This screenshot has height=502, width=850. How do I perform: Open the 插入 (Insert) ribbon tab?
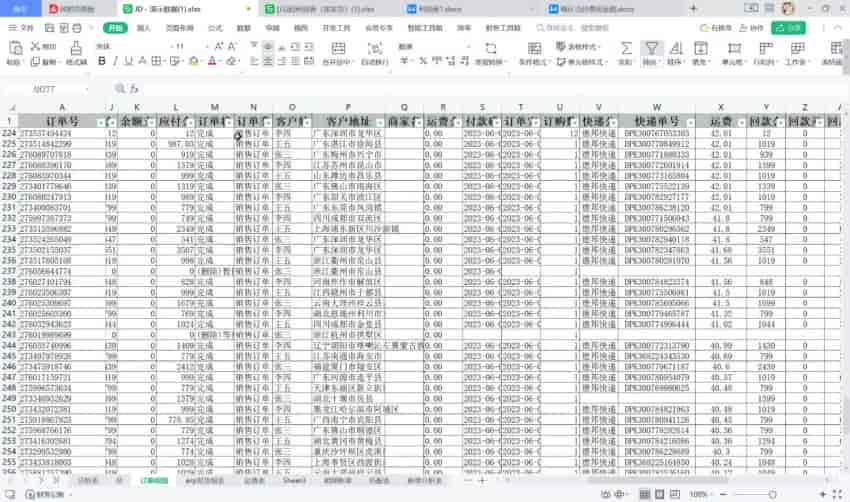(143, 28)
